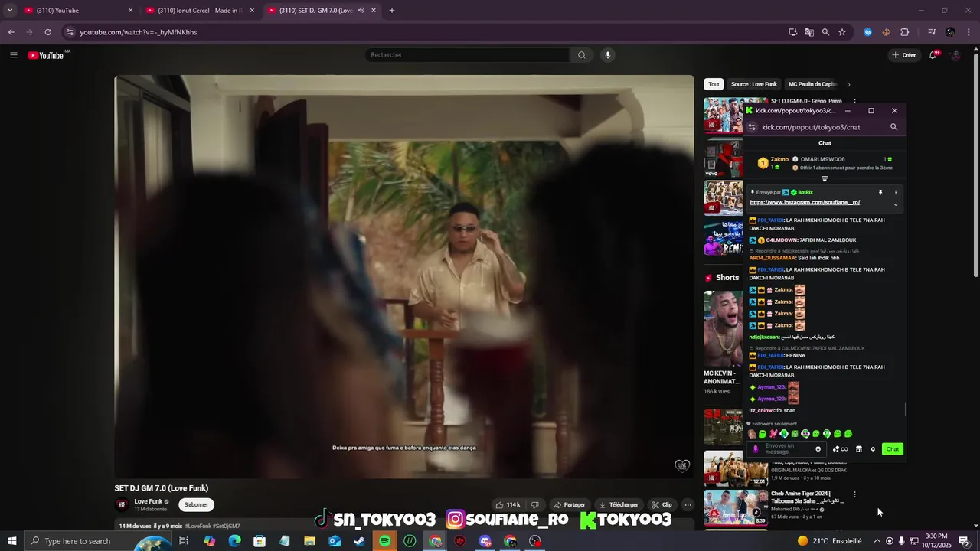Go to YouTube home via logo

[46, 55]
